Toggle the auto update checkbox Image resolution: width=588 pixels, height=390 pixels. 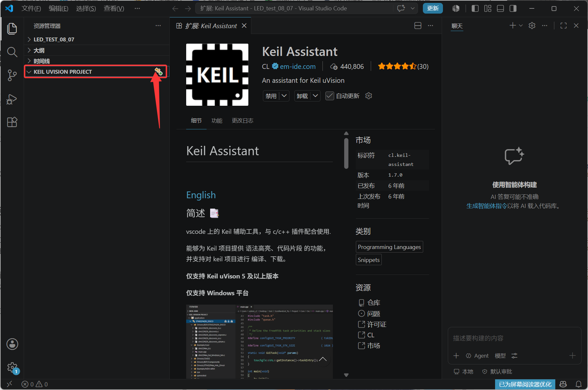tap(330, 96)
